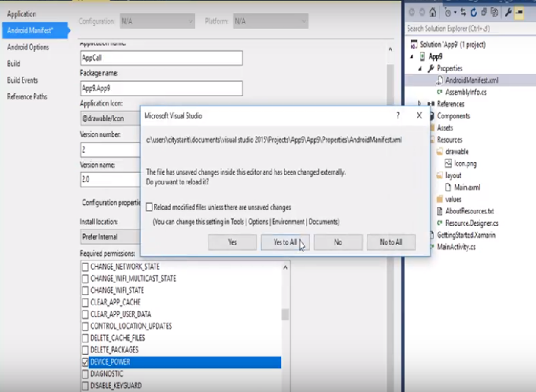The height and width of the screenshot is (392, 536).
Task: Click the values folder icon
Action: (x=440, y=199)
